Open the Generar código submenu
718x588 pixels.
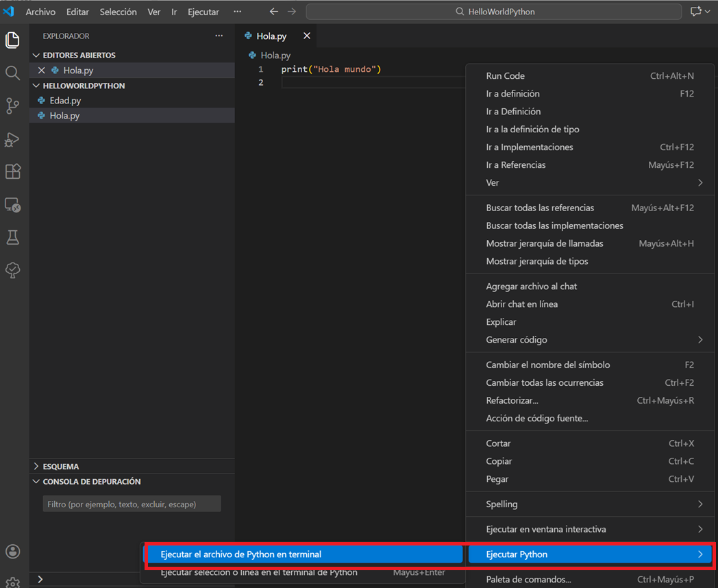[x=517, y=340]
